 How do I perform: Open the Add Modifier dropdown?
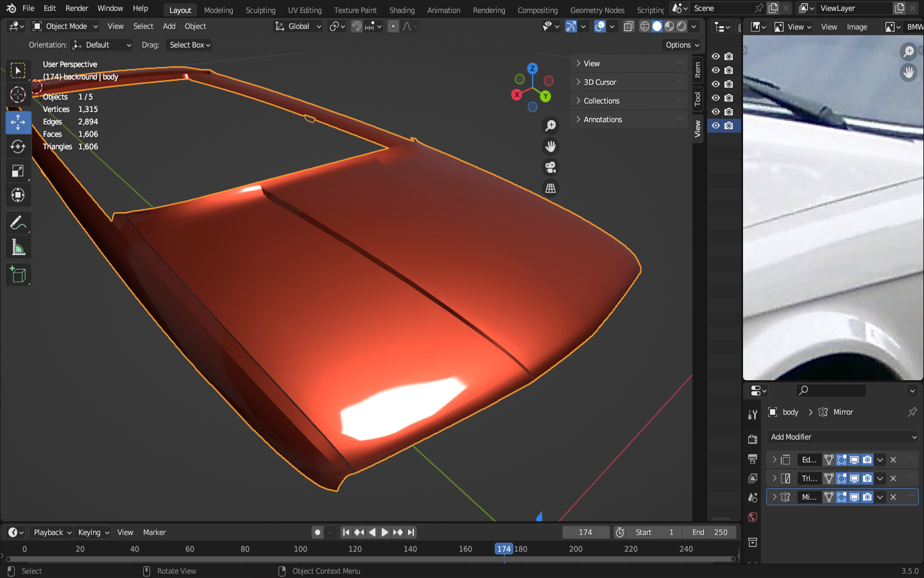tap(842, 437)
